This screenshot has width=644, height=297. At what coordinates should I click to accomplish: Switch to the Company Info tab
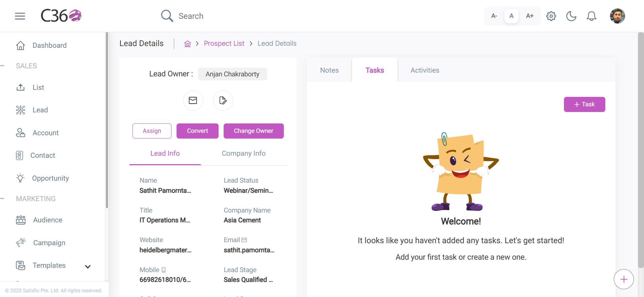(243, 153)
